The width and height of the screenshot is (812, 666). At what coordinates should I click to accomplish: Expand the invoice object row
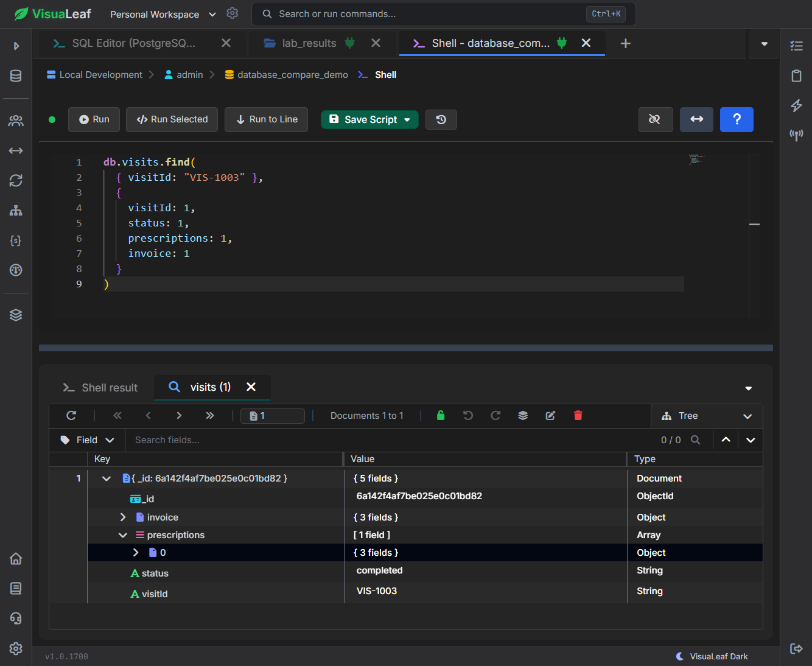123,517
